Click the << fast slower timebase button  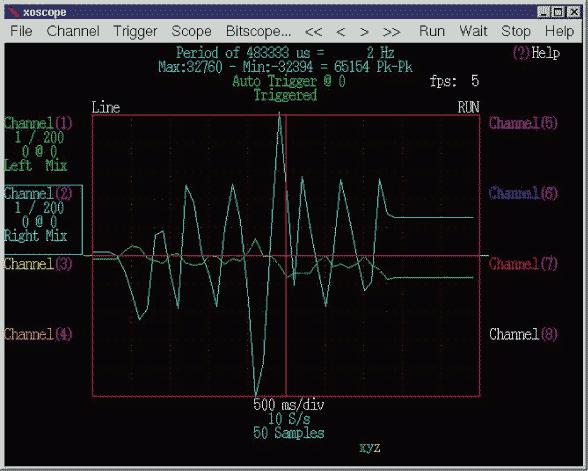point(314,32)
